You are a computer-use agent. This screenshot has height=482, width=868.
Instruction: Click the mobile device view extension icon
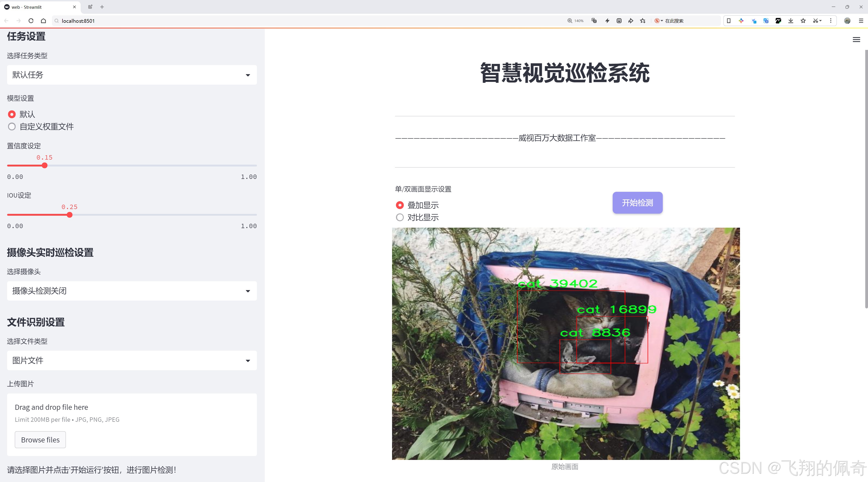pyautogui.click(x=729, y=20)
